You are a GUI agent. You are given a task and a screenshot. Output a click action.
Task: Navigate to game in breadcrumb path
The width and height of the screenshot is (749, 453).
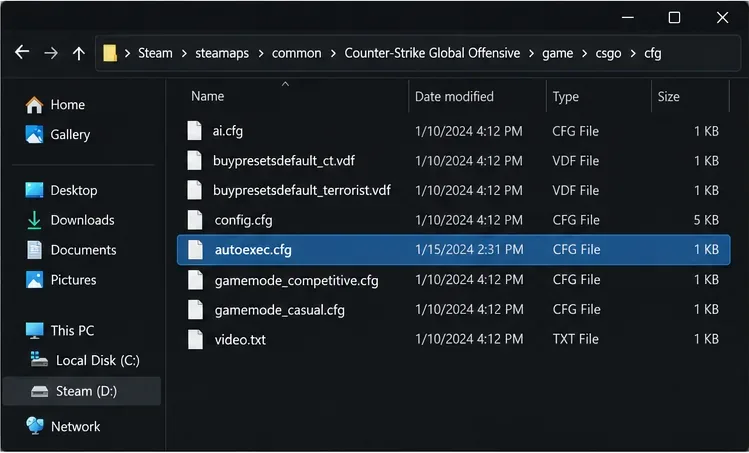click(x=557, y=54)
